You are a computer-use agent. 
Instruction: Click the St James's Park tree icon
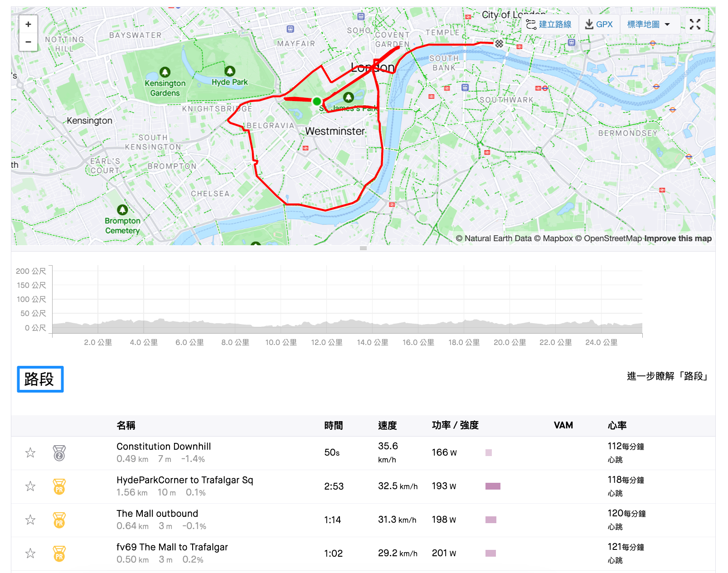348,97
